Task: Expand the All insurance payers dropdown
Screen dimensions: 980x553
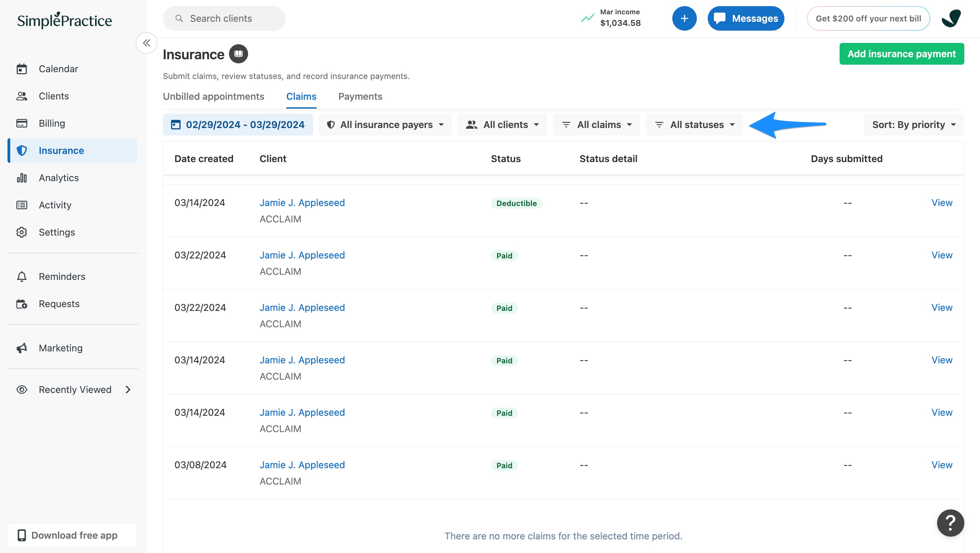Action: (x=385, y=125)
